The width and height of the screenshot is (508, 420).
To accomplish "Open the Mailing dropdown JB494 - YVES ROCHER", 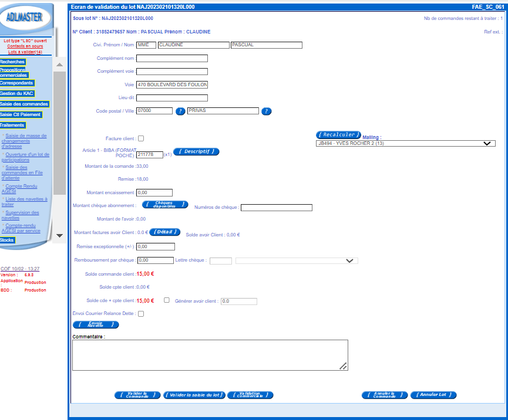I will [406, 143].
